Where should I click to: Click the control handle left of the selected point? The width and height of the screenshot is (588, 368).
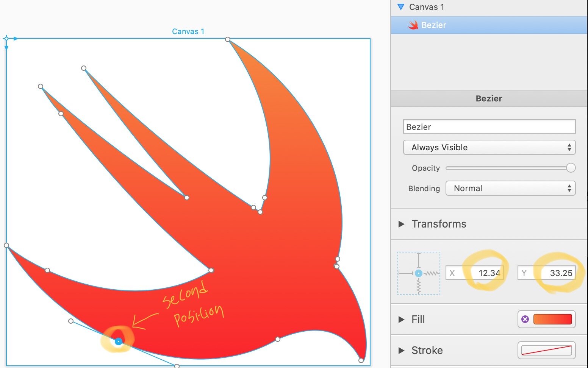[x=71, y=321]
